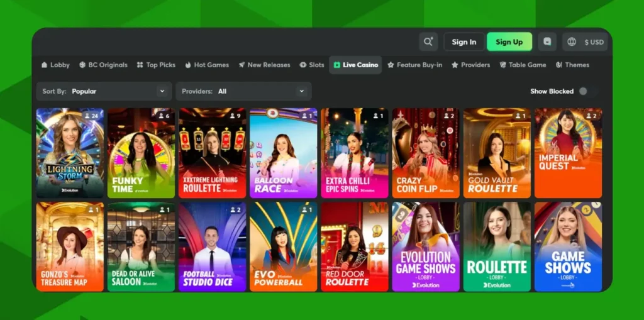Click Football Studio Dice player count
The width and height of the screenshot is (644, 320).
(235, 209)
